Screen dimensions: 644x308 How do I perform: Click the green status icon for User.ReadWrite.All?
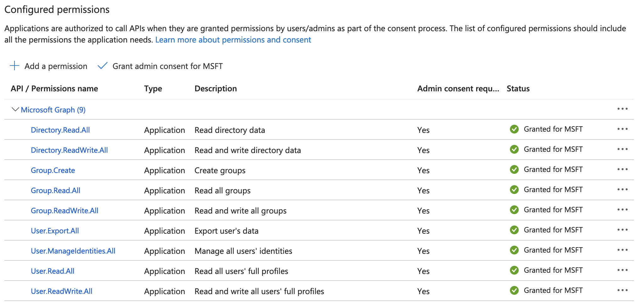pyautogui.click(x=514, y=290)
